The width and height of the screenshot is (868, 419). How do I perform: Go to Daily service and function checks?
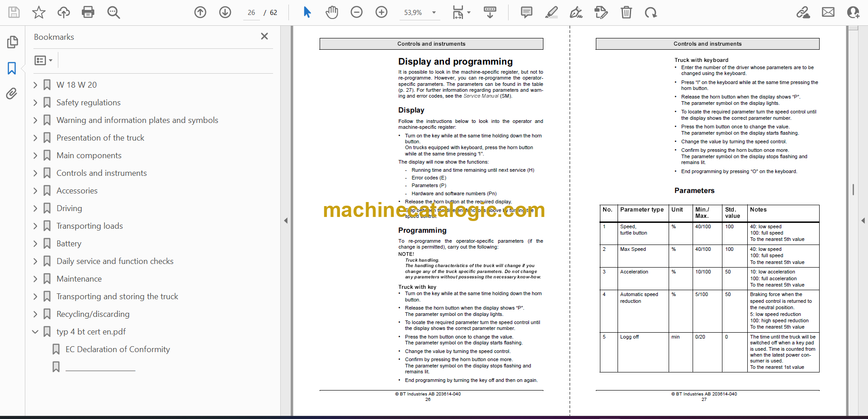(x=115, y=261)
